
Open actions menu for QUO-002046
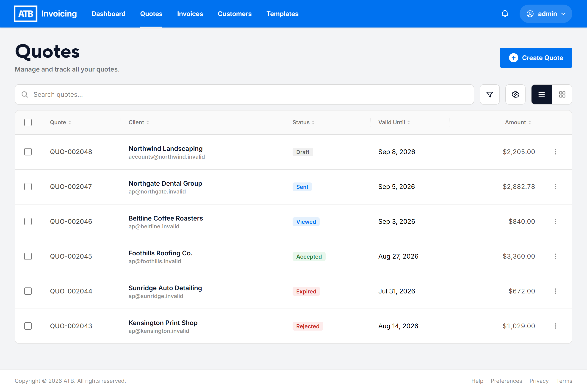[555, 221]
